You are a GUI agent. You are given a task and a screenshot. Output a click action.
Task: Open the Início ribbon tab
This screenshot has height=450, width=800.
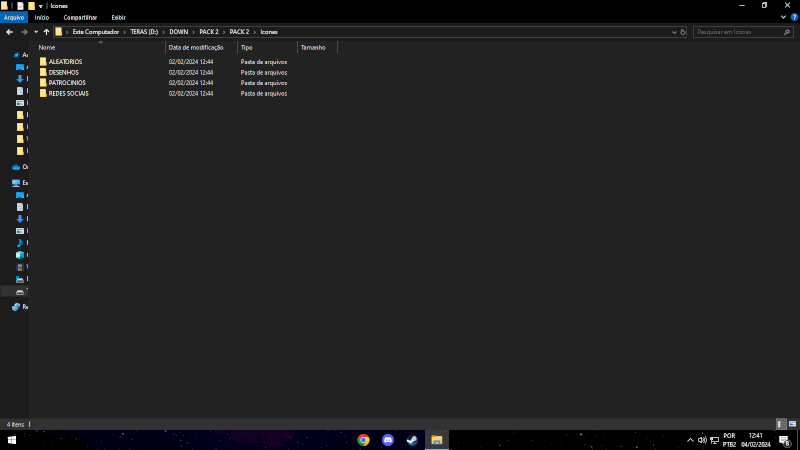click(42, 17)
